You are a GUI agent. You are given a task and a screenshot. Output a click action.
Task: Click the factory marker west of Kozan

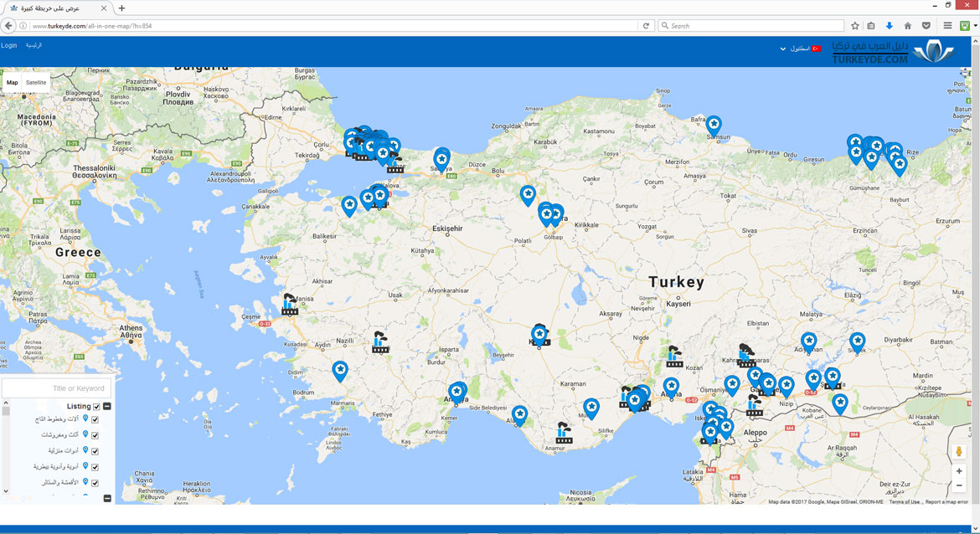673,357
